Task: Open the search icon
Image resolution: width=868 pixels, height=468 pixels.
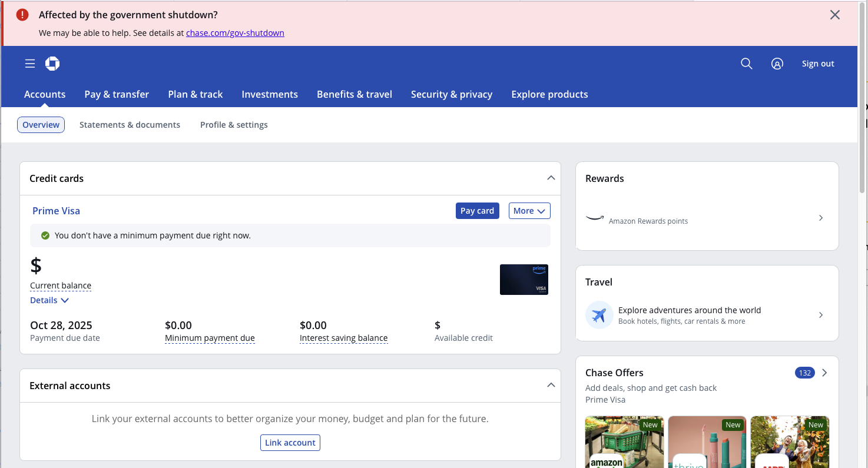Action: coord(746,63)
